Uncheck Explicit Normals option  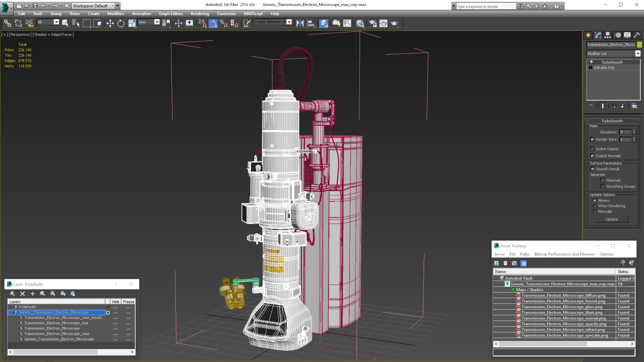[x=592, y=156]
